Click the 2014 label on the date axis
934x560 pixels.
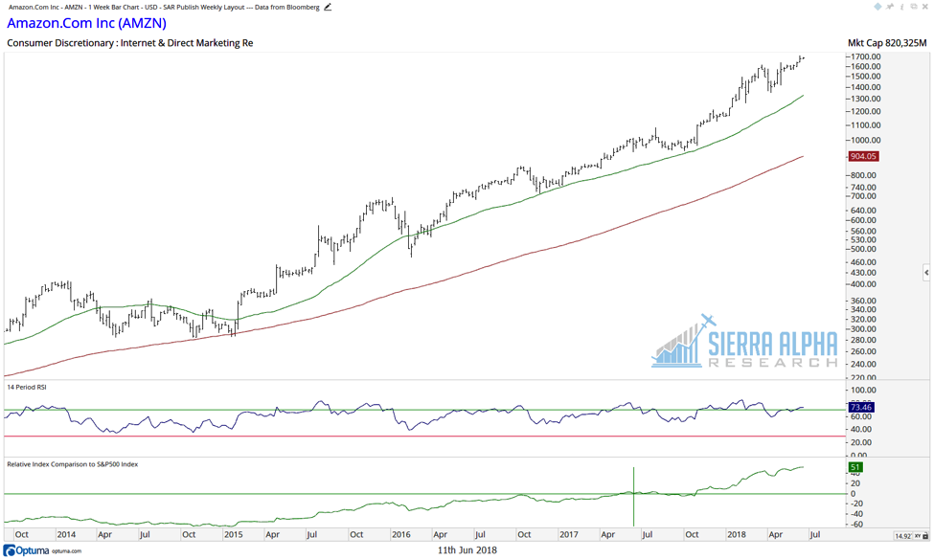point(66,534)
